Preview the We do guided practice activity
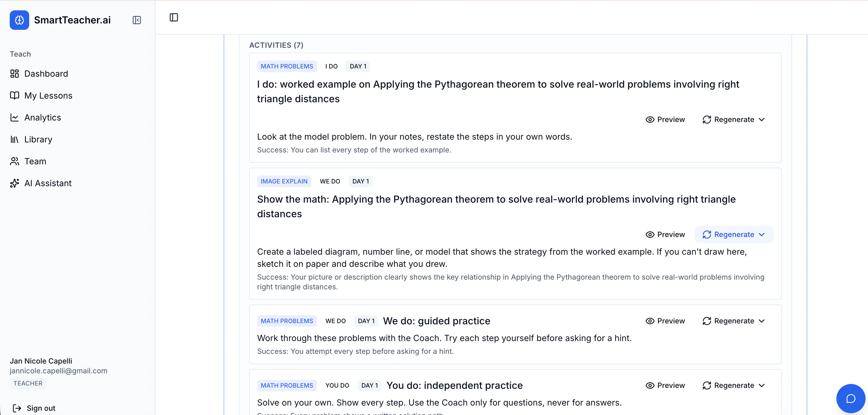The height and width of the screenshot is (415, 868). 665,321
